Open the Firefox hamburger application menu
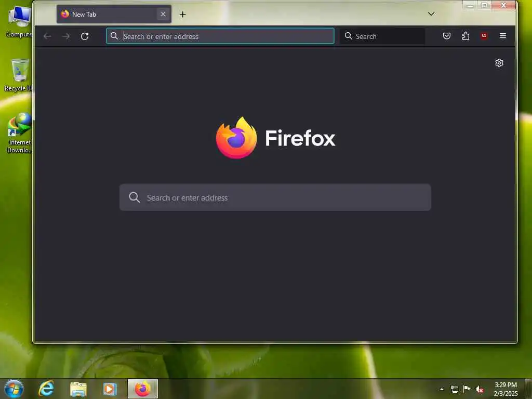The height and width of the screenshot is (399, 532). pyautogui.click(x=503, y=36)
